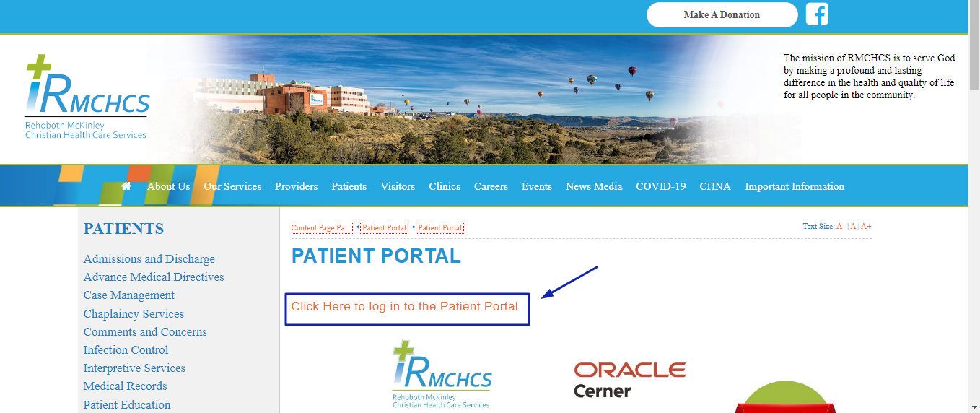The height and width of the screenshot is (413, 980).
Task: Go to the home icon in navbar
Action: [x=126, y=186]
